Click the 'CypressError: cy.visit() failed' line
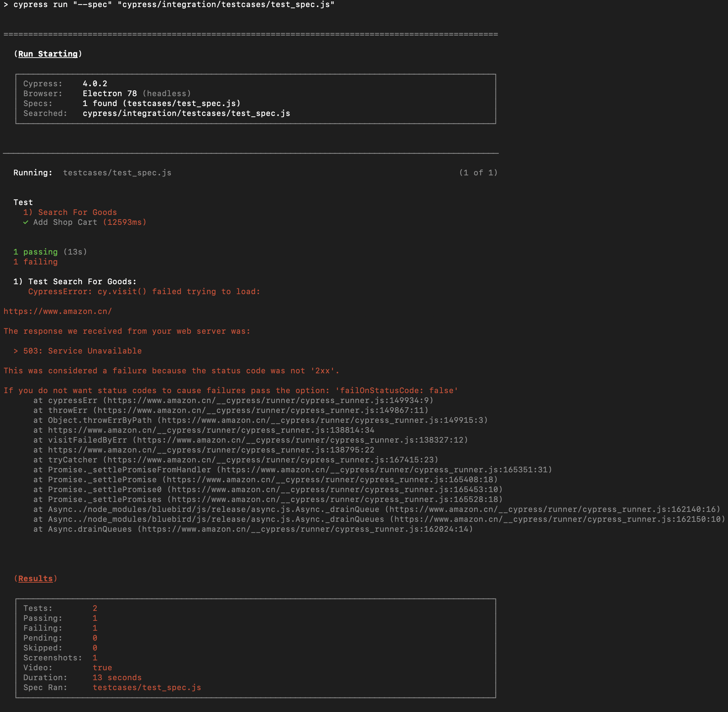 pos(144,292)
